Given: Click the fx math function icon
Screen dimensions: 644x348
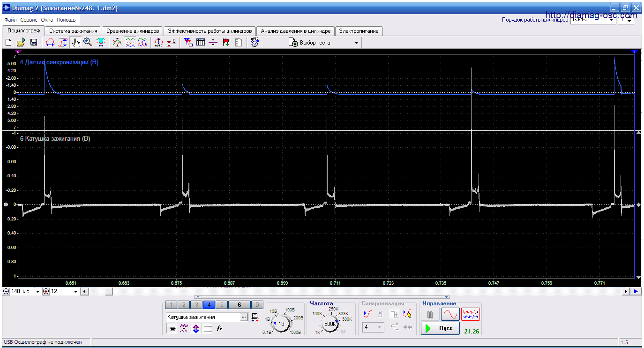Looking at the screenshot, I should pos(219,329).
